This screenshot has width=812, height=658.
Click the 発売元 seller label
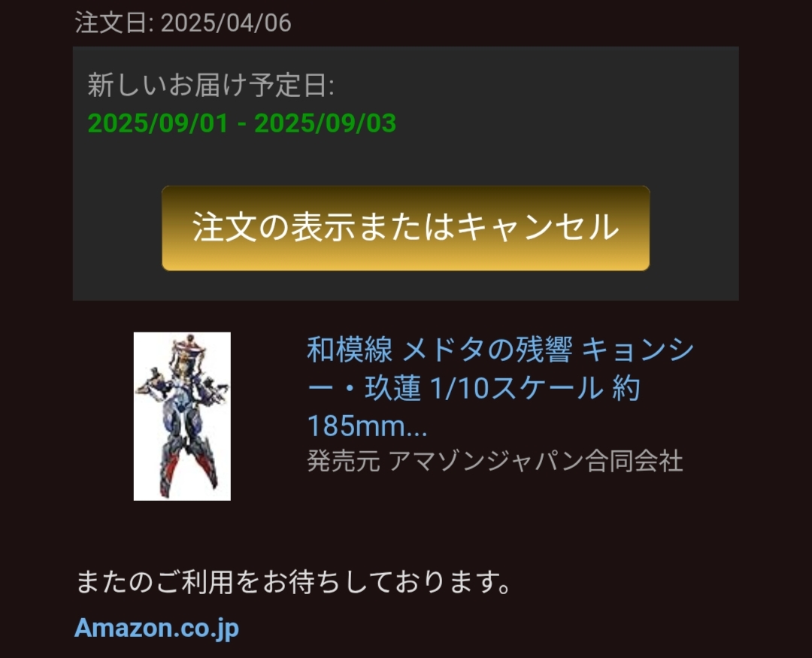tap(344, 460)
